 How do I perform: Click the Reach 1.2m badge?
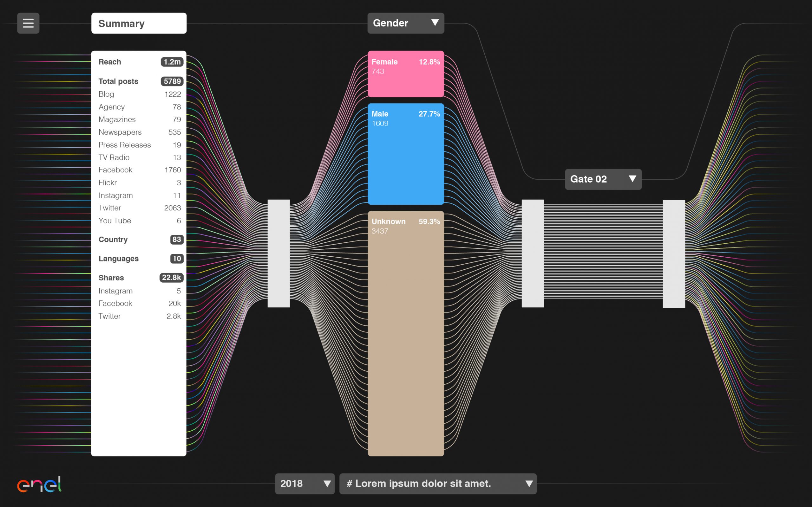click(x=172, y=62)
